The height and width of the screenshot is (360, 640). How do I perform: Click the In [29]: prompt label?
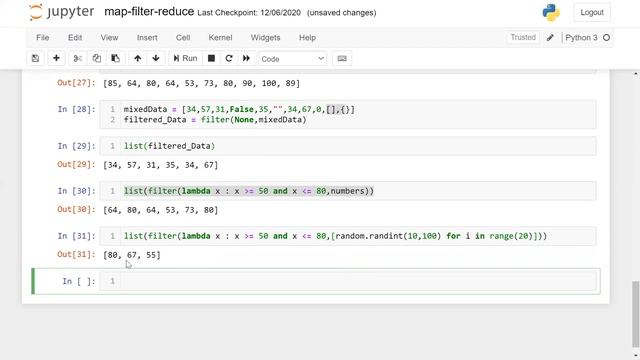click(76, 146)
